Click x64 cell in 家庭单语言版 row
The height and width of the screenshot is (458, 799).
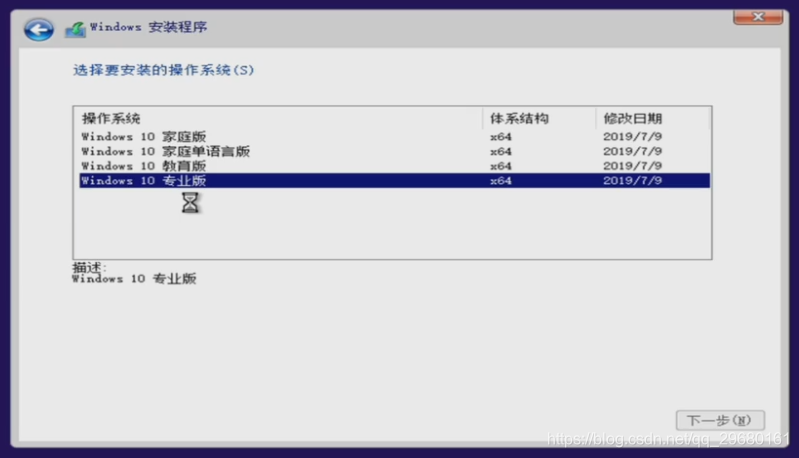[x=501, y=151]
